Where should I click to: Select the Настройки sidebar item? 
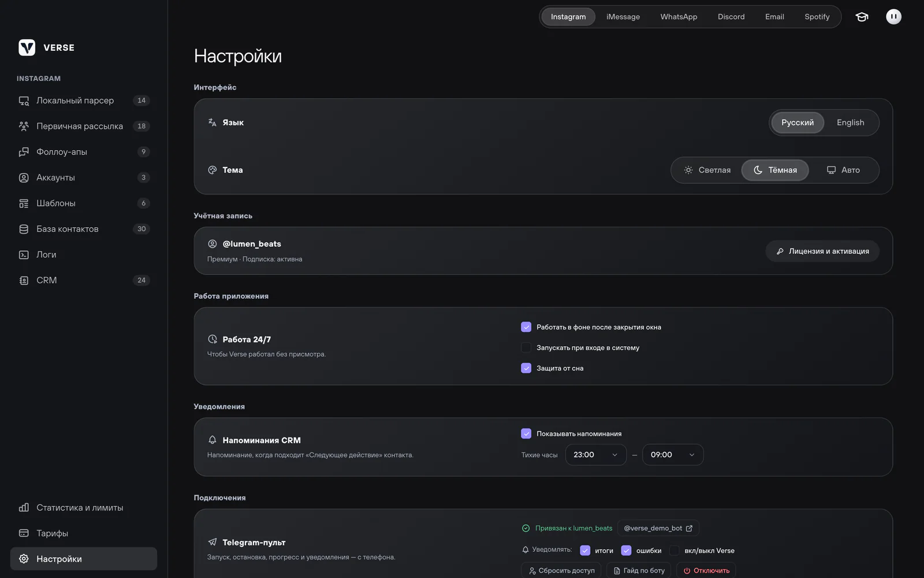click(x=84, y=559)
